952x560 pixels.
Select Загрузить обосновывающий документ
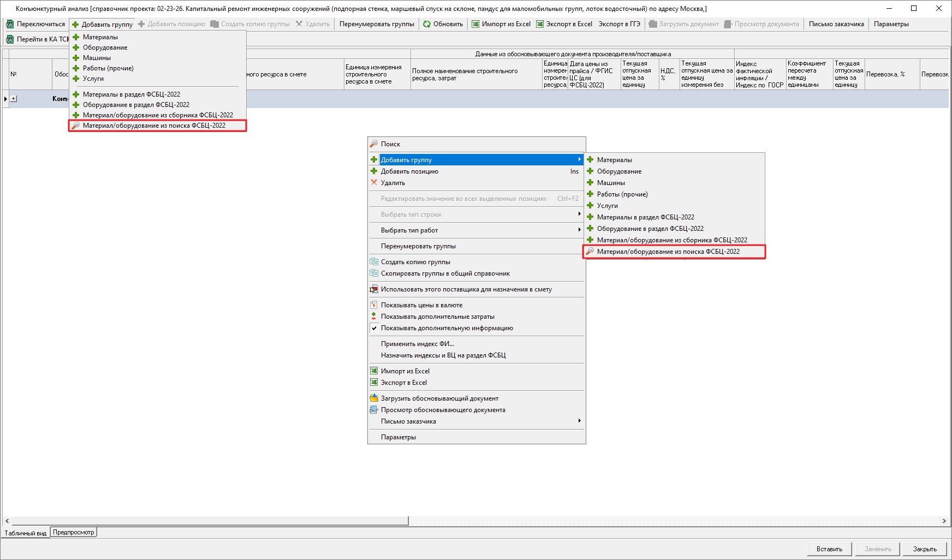click(477, 398)
